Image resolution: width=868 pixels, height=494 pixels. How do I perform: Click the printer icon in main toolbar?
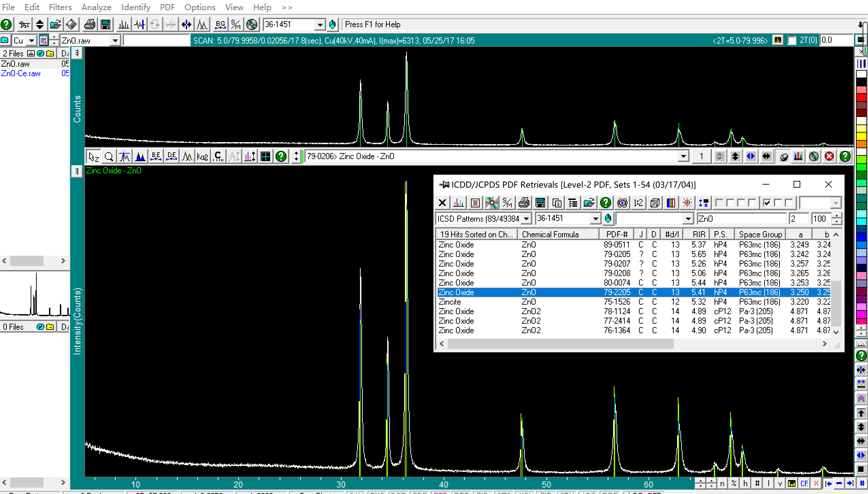pos(89,24)
